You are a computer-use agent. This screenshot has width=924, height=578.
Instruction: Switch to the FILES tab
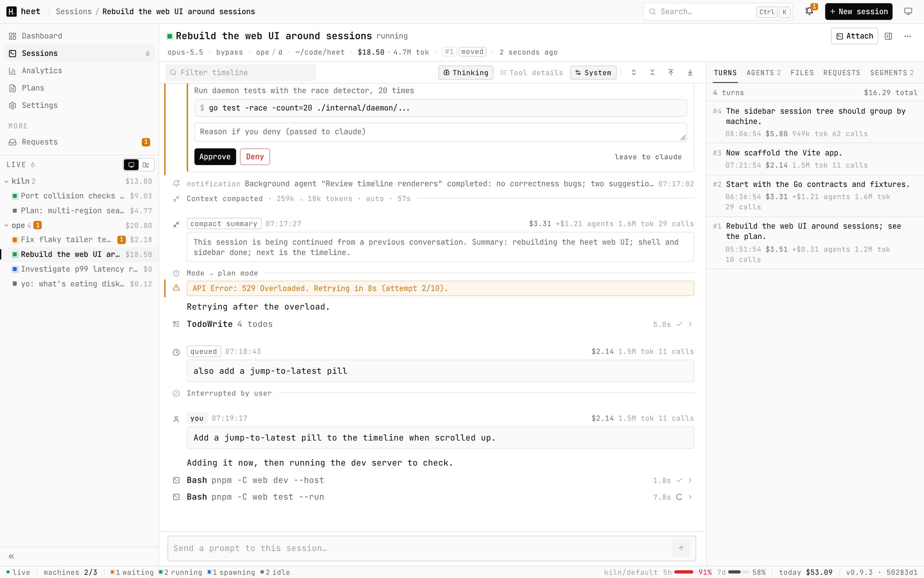(x=802, y=73)
